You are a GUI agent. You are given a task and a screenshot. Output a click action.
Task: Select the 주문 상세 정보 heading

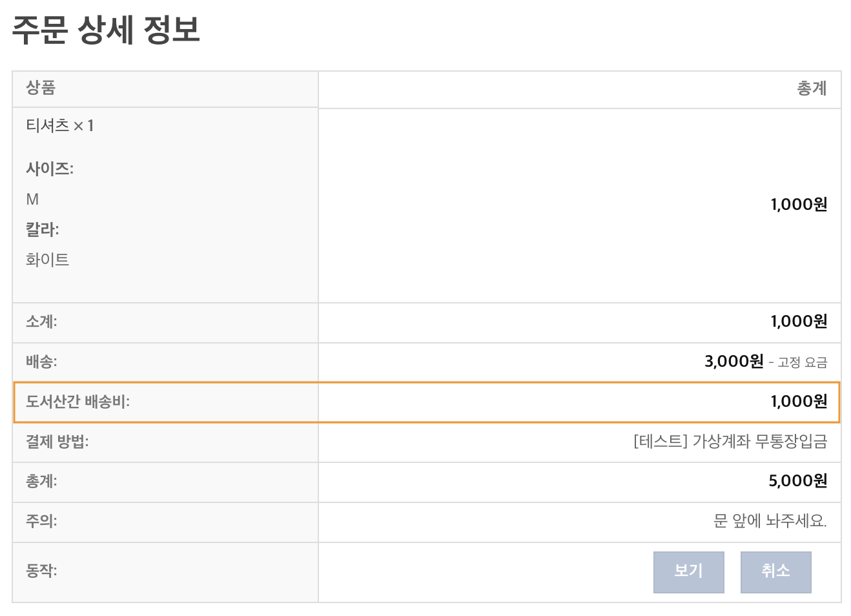pyautogui.click(x=106, y=30)
